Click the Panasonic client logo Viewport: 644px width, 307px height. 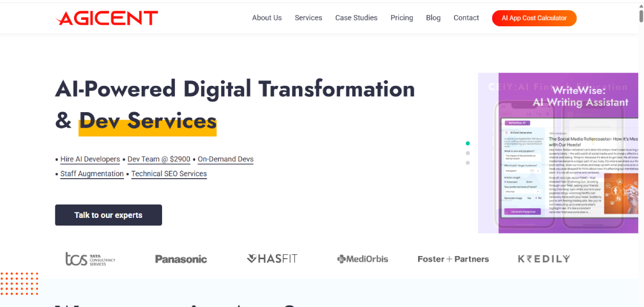(181, 259)
